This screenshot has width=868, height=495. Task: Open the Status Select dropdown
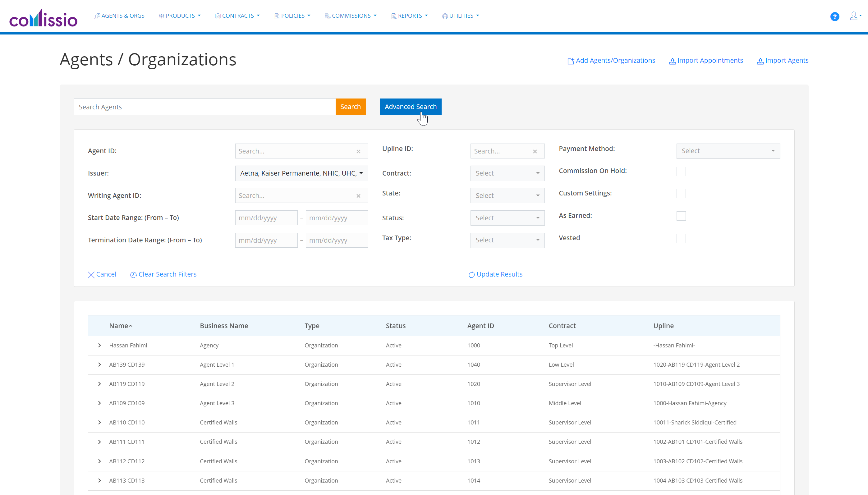pos(507,218)
